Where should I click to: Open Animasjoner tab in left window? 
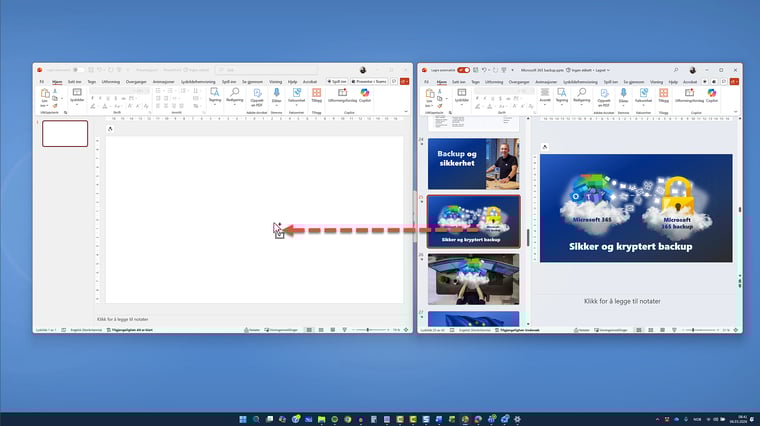(x=163, y=81)
